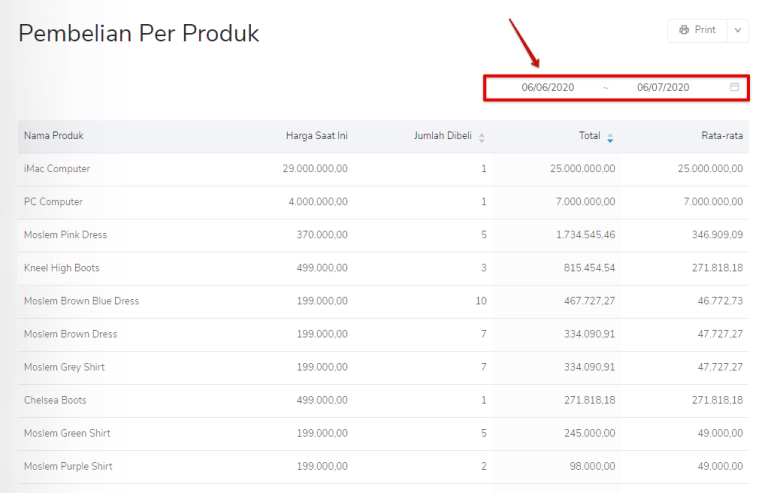The height and width of the screenshot is (493, 768).
Task: Click the calendar icon in date range
Action: click(734, 87)
